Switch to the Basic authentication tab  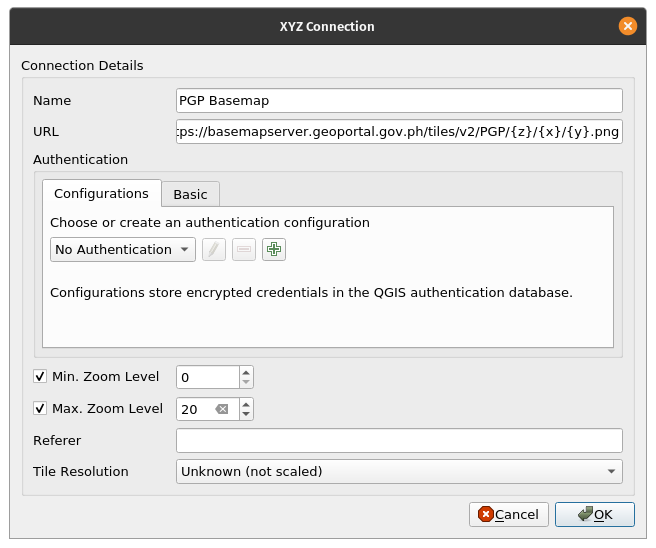190,195
